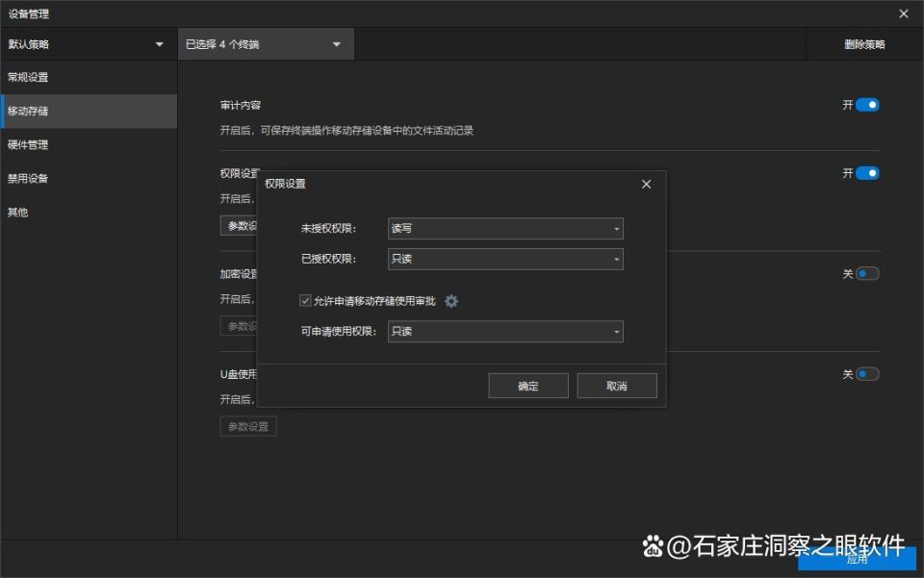Screen dimensions: 924x578
Task: Click the 确定 button
Action: 528,386
